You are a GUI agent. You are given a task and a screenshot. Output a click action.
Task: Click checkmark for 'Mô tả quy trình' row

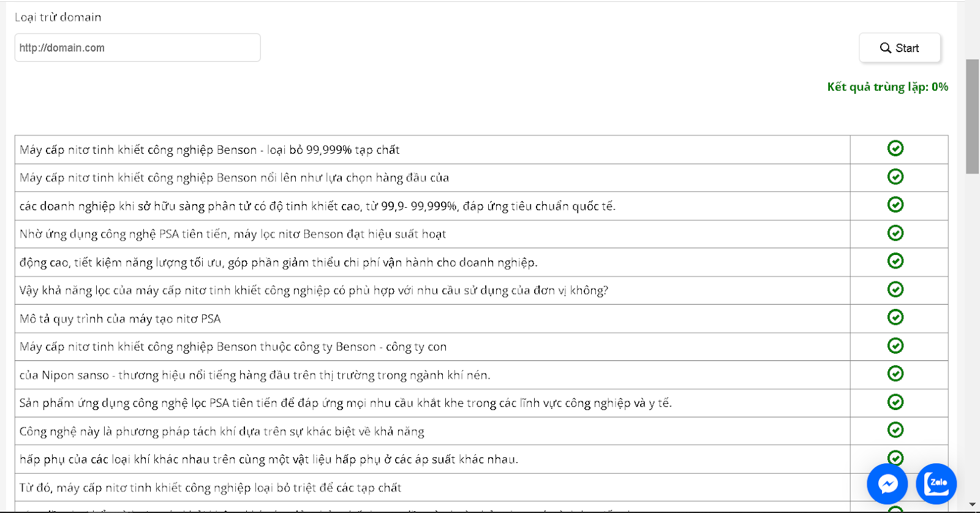point(895,317)
